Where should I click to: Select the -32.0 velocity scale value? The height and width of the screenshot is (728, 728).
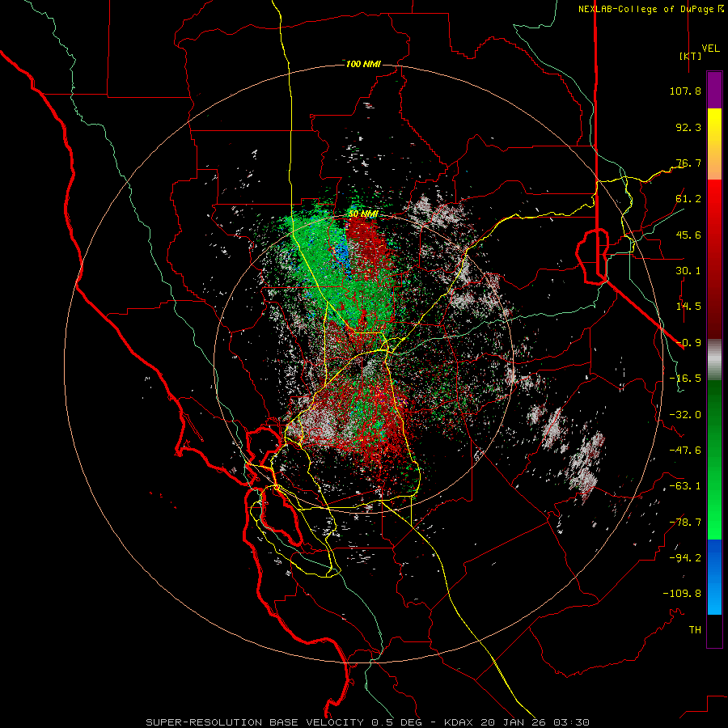click(685, 415)
